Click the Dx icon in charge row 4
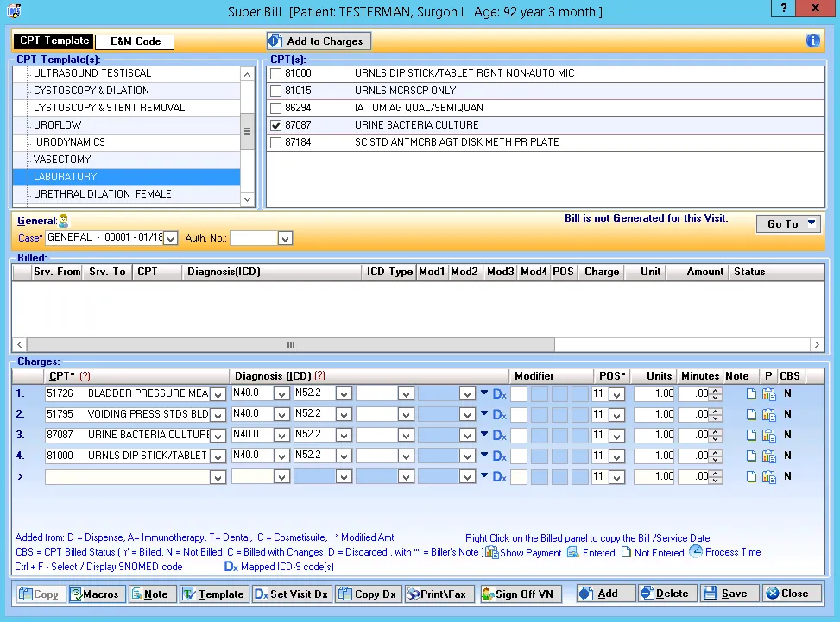840x622 pixels. click(x=499, y=456)
